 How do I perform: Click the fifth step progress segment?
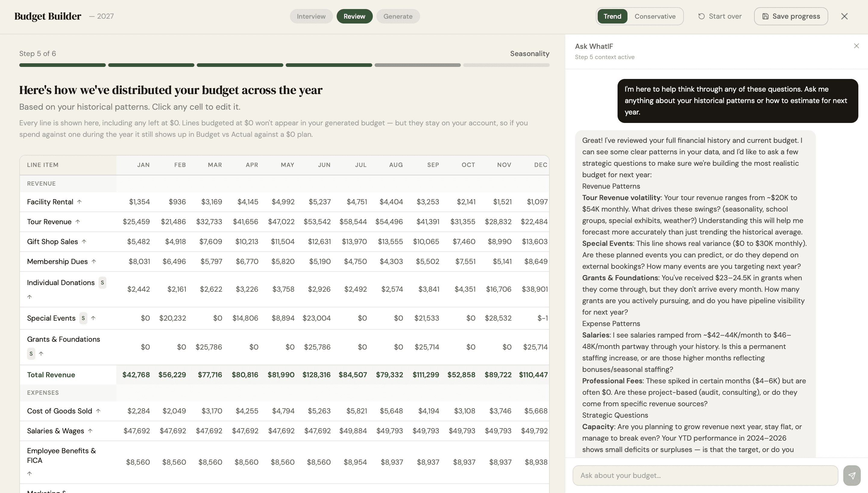pos(417,65)
